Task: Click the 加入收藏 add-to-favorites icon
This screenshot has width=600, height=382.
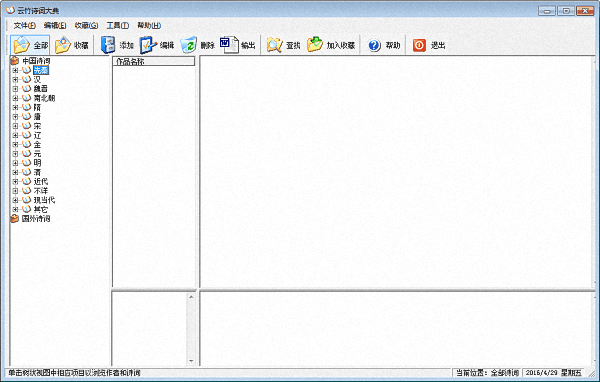Action: (315, 45)
